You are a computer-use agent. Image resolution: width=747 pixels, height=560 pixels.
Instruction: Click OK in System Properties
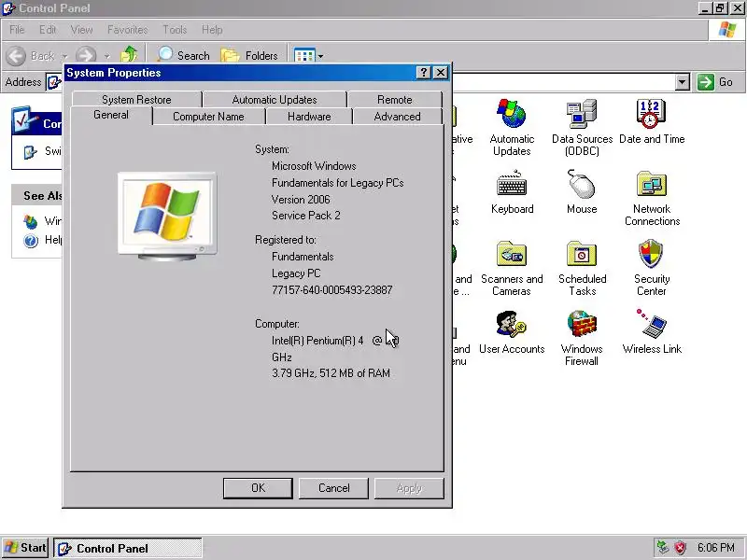(x=258, y=488)
